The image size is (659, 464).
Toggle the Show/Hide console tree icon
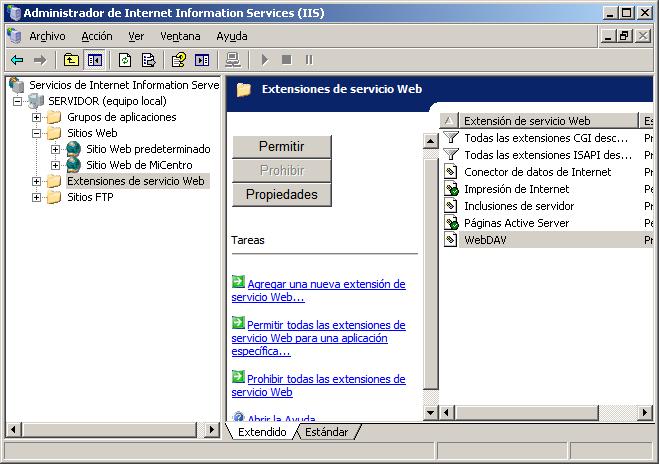(x=94, y=60)
